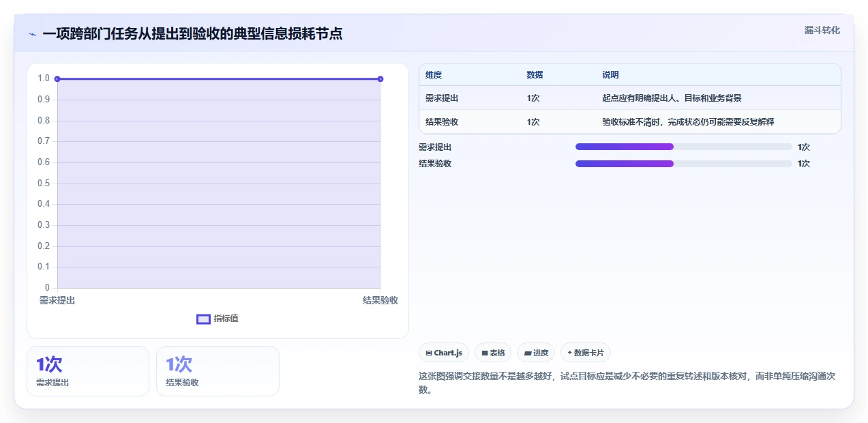This screenshot has width=868, height=423.
Task: Click the lightning icon beside the title
Action: 32,34
